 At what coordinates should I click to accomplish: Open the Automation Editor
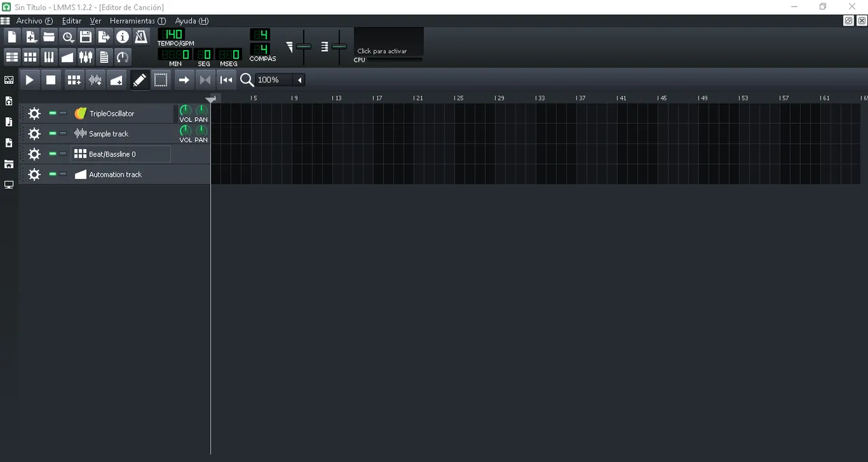67,57
